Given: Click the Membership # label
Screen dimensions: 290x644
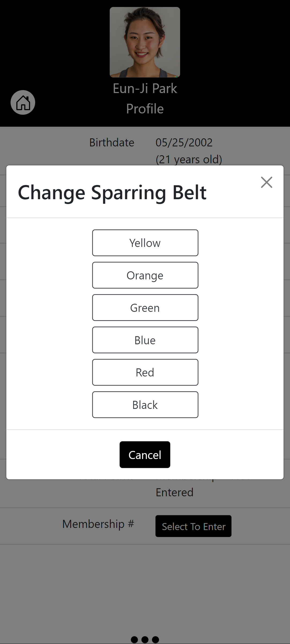Looking at the screenshot, I should (98, 524).
